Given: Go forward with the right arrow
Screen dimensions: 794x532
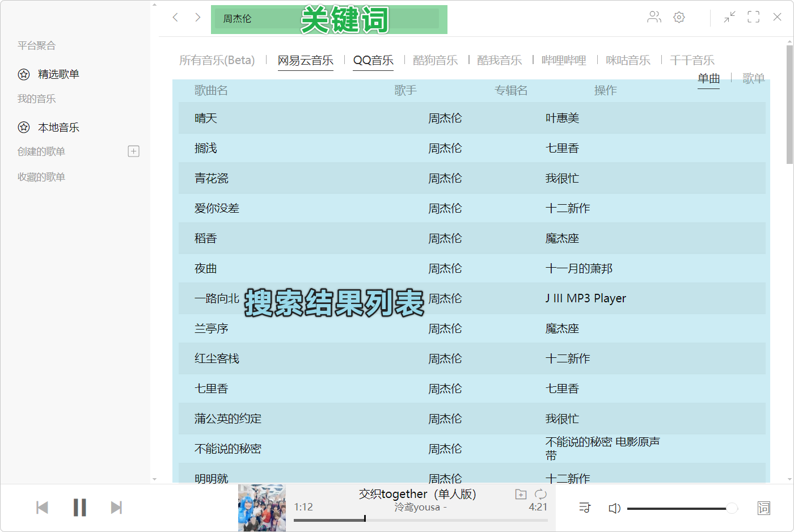Looking at the screenshot, I should [x=197, y=17].
